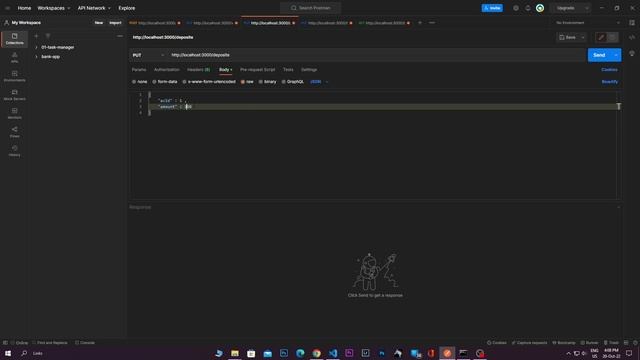The width and height of the screenshot is (640, 360).
Task: Click the Invite button
Action: (x=492, y=8)
